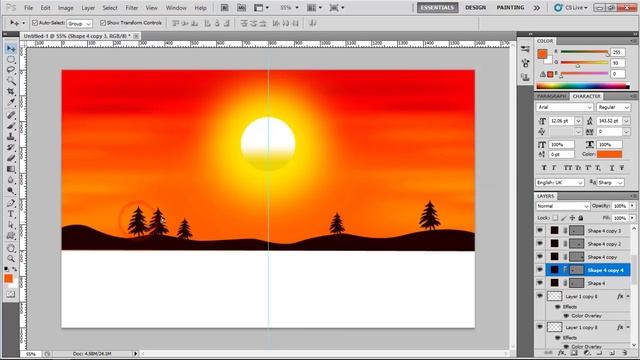Select the Horizontal Type tool
This screenshot has height=360, width=640.
(x=11, y=214)
